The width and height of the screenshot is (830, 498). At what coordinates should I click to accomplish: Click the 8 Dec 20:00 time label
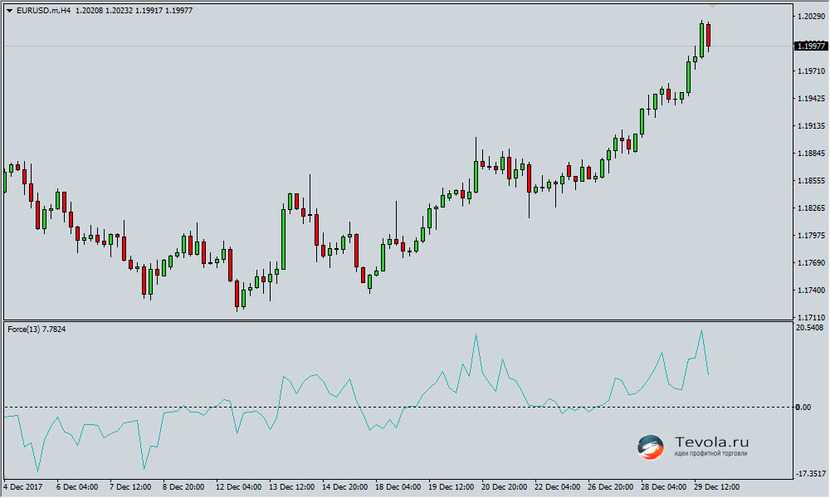[184, 488]
